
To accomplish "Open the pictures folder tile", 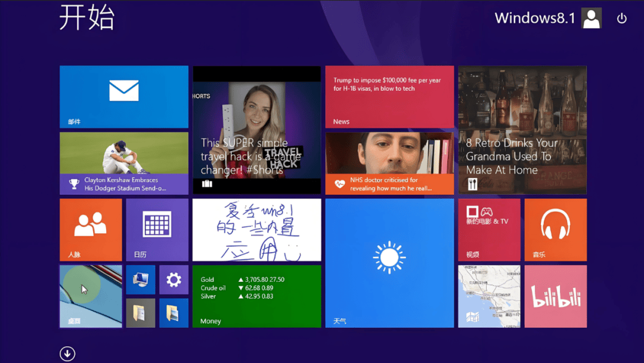I will (174, 312).
